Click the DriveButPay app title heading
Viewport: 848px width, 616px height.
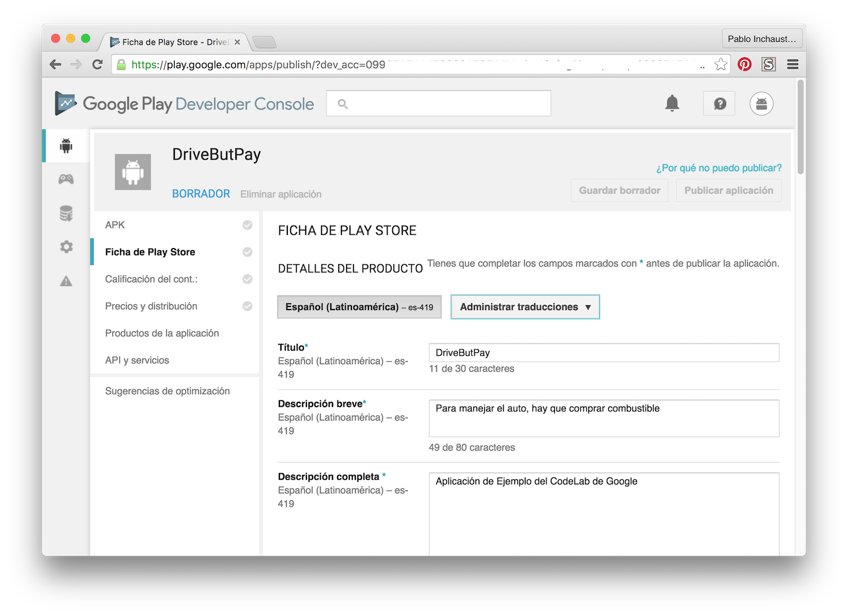pos(216,154)
